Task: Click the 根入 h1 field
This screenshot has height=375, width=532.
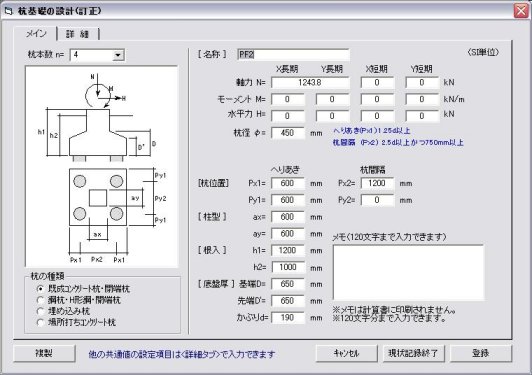Action: coord(287,250)
